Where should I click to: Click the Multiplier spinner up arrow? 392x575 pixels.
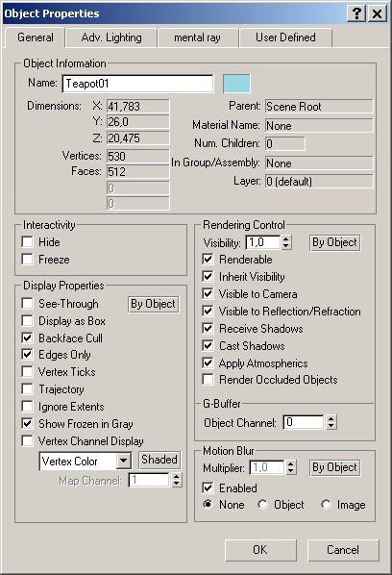coord(291,463)
